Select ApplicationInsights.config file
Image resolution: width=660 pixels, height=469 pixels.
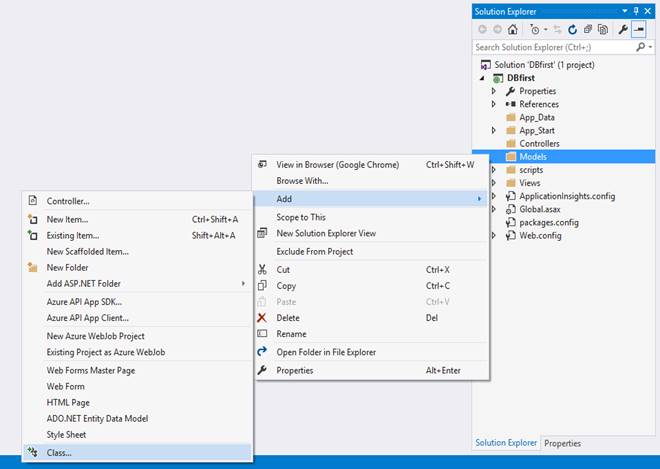click(567, 196)
